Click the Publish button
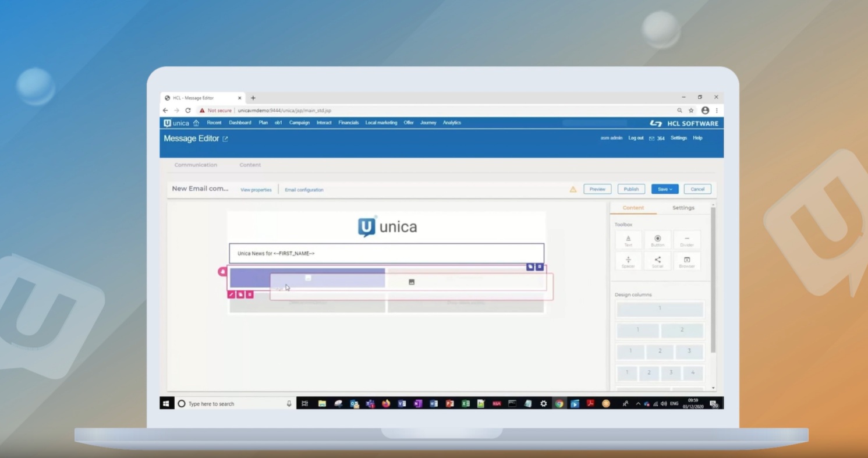Viewport: 868px width, 458px height. point(631,189)
